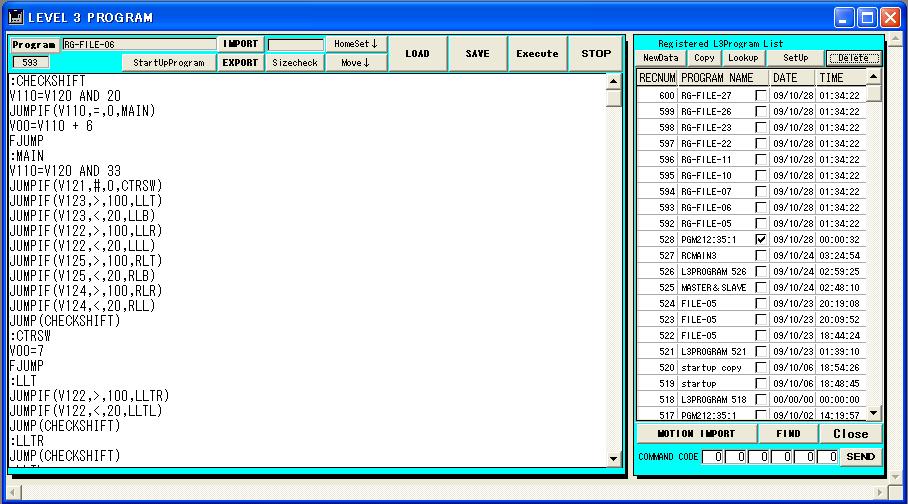The width and height of the screenshot is (908, 504).
Task: Select record 519 startup name
Action: (x=698, y=384)
